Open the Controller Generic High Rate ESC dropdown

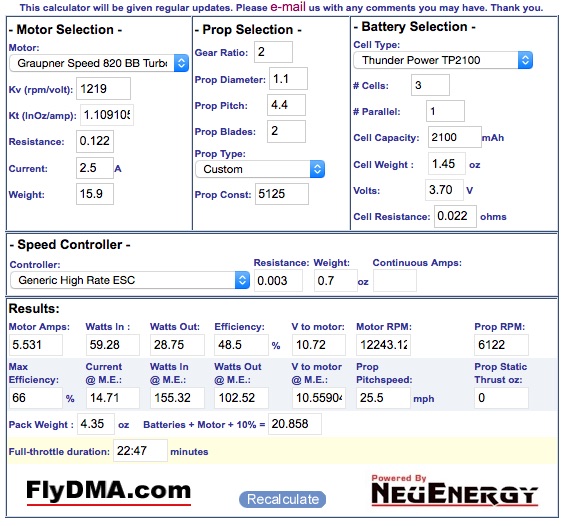(130, 280)
